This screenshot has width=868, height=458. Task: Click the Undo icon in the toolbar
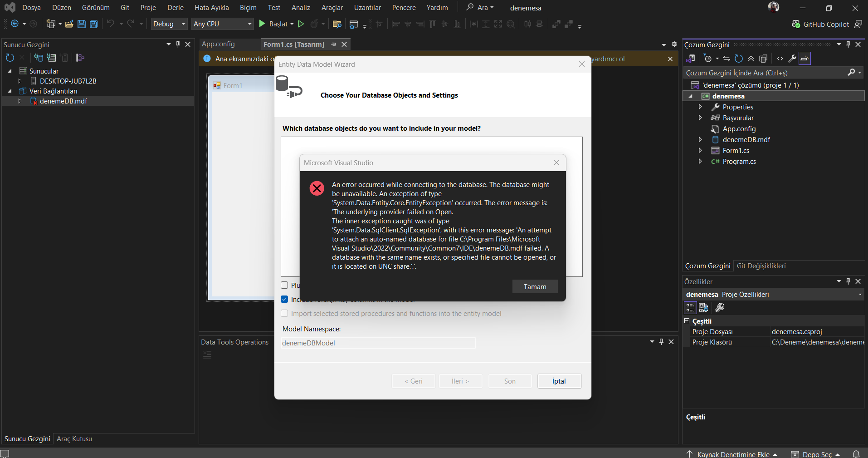[110, 24]
